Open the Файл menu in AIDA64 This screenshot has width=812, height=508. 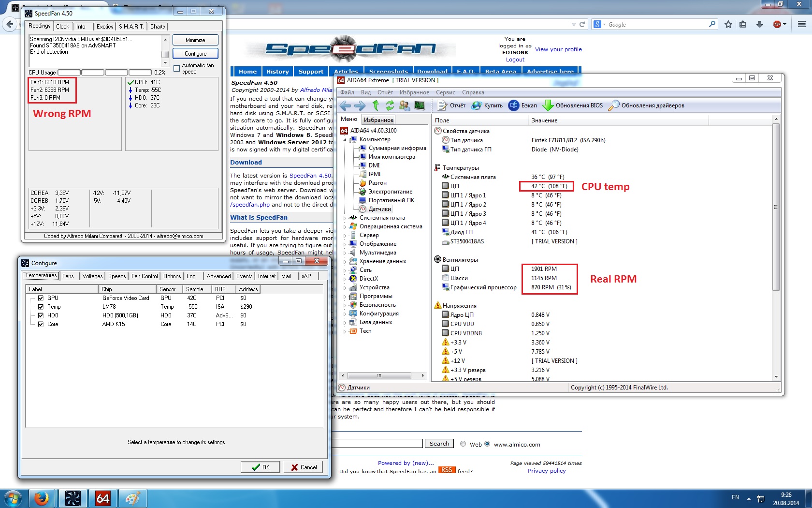347,92
